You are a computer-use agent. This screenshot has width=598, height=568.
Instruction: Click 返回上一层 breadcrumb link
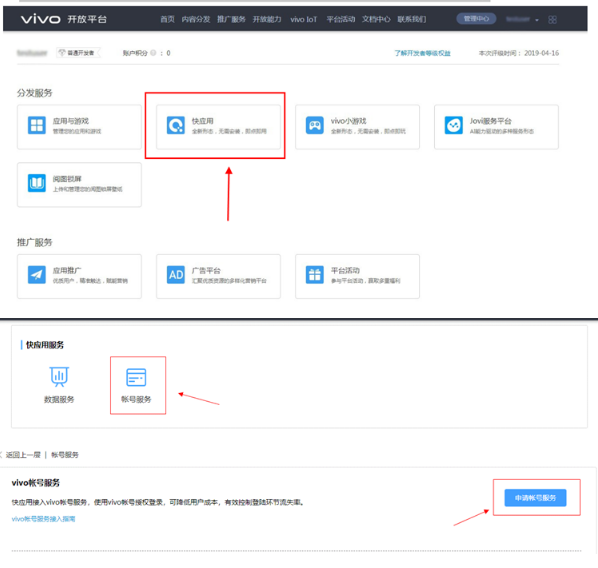pos(23,455)
